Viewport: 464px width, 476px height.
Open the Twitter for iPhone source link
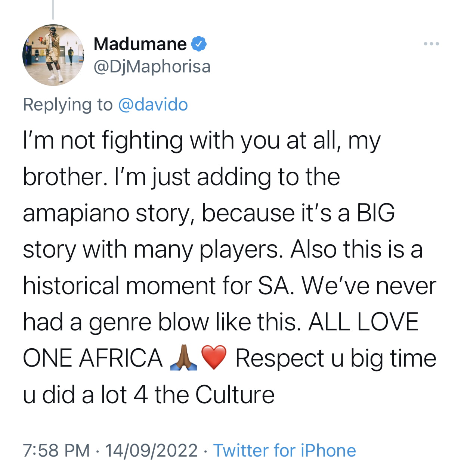pyautogui.click(x=284, y=450)
